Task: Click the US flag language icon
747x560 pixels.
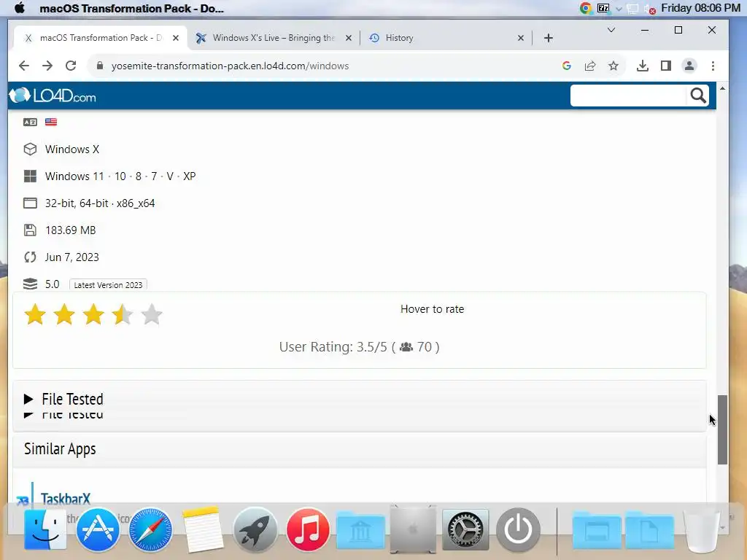Action: click(51, 122)
